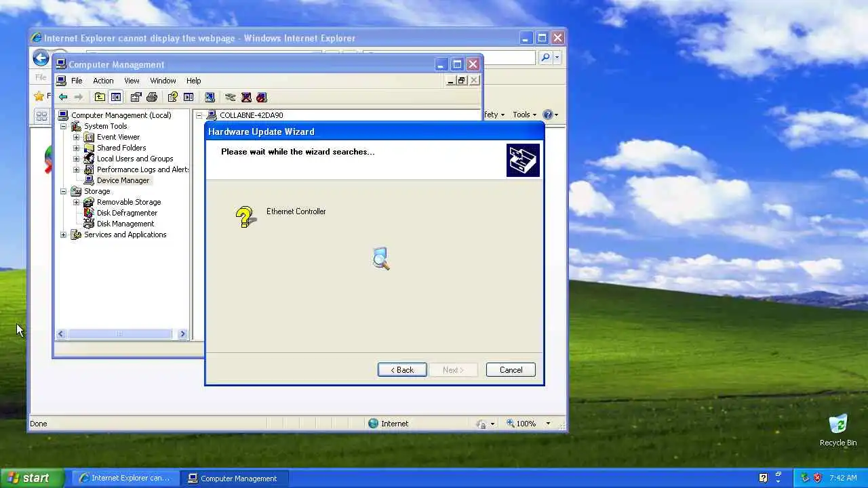Open the zoom level dropdown arrow
Viewport: 868px width, 488px height.
point(548,424)
